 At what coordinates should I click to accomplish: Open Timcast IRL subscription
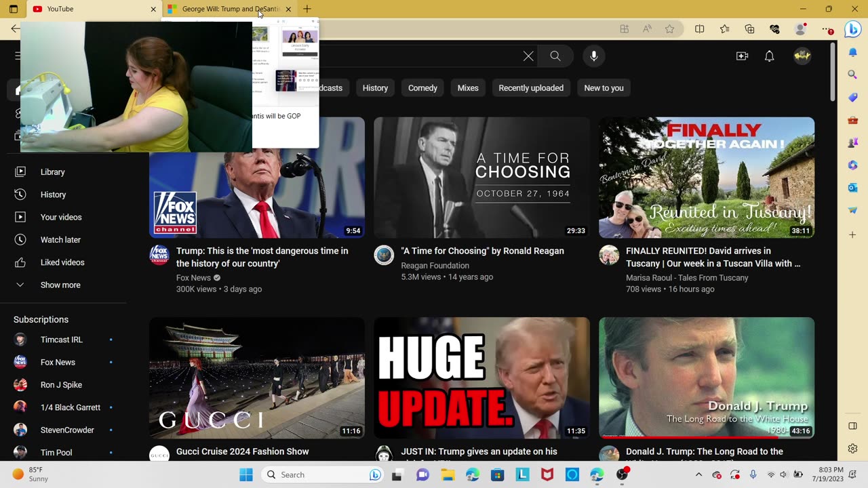(x=63, y=340)
